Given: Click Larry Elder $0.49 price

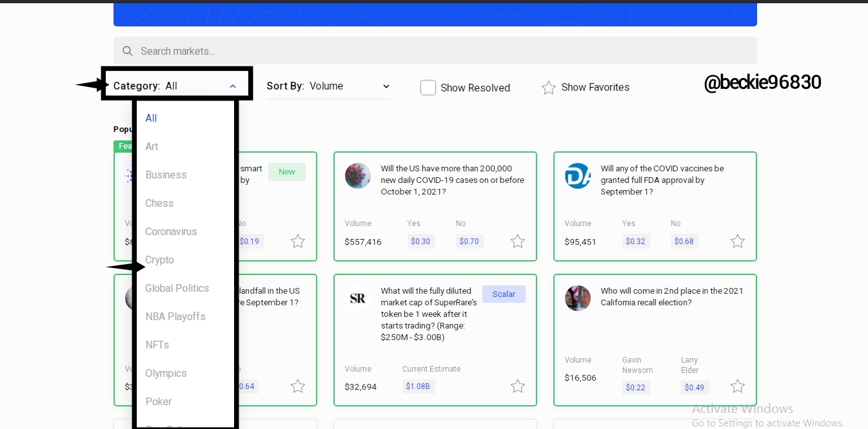Looking at the screenshot, I should [x=695, y=387].
